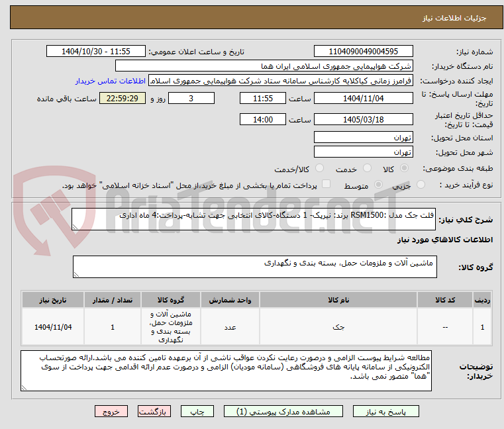
Task: Click the 'شماره نیاز' label
Action: coord(474,52)
